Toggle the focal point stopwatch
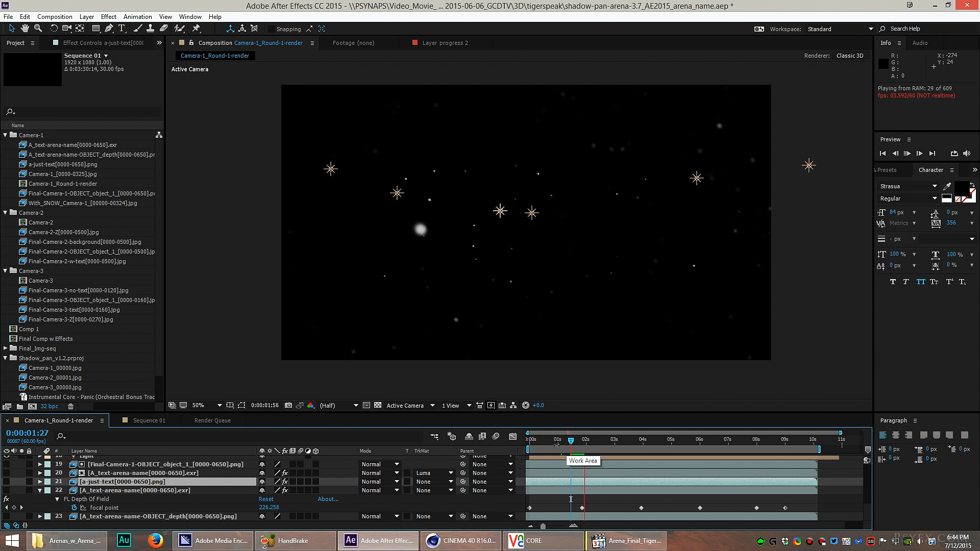980x551 pixels. (x=75, y=508)
